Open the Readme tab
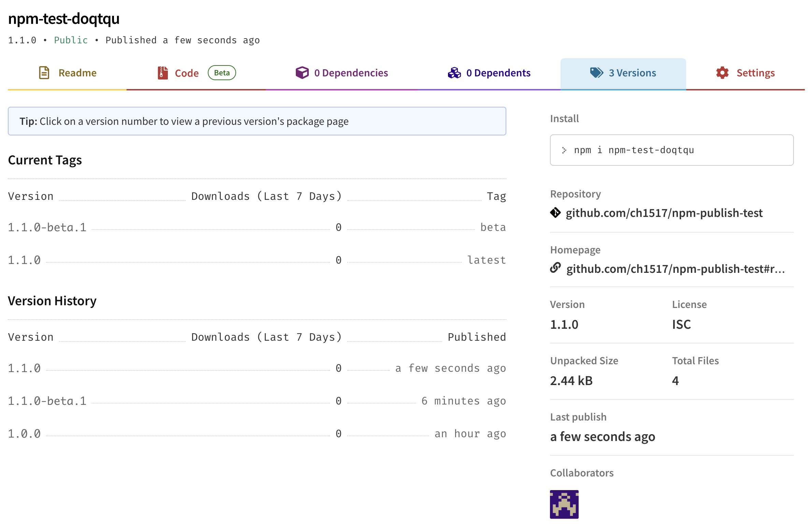 coord(77,73)
